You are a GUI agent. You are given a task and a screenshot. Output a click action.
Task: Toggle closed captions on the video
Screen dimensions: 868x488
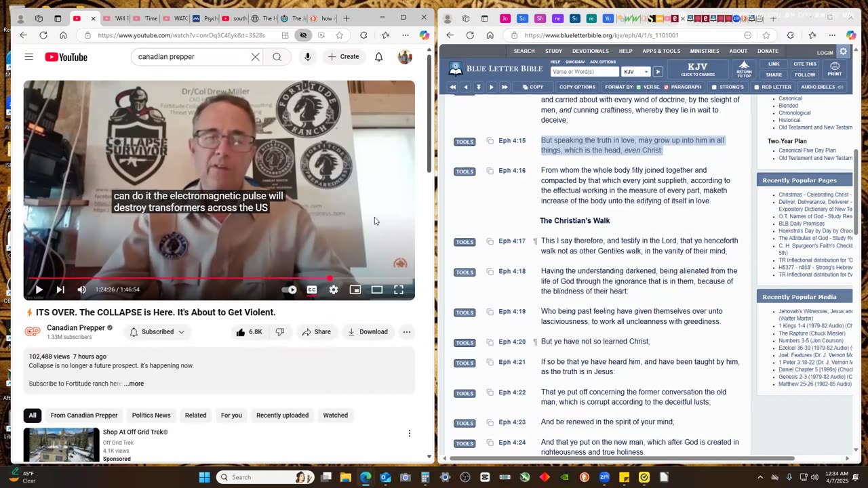pos(312,289)
